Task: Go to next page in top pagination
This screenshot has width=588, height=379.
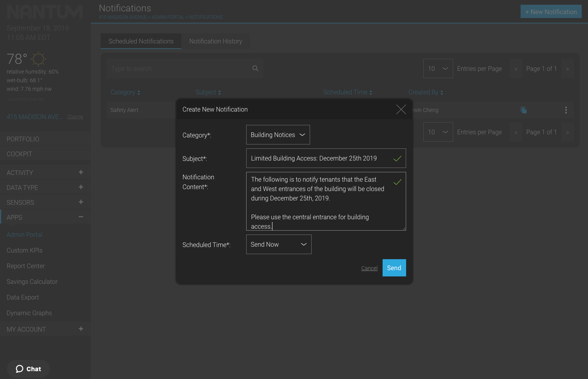Action: click(567, 69)
